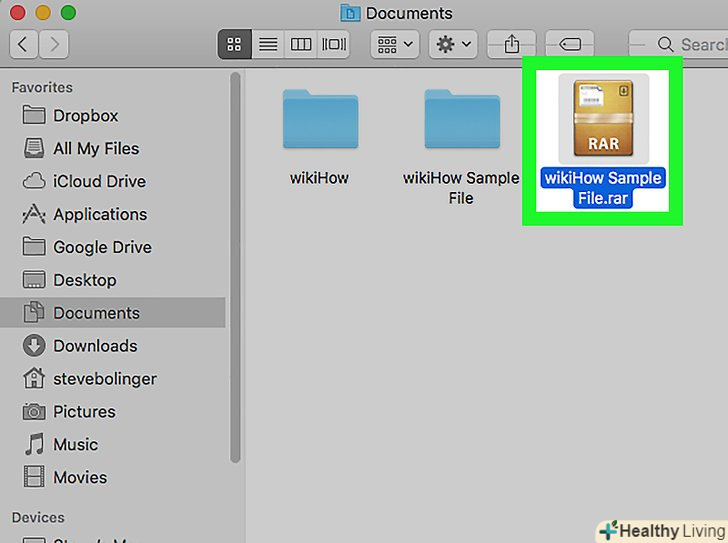Go forward with the right arrow button
Screen dimensions: 728x543
(x=54, y=45)
